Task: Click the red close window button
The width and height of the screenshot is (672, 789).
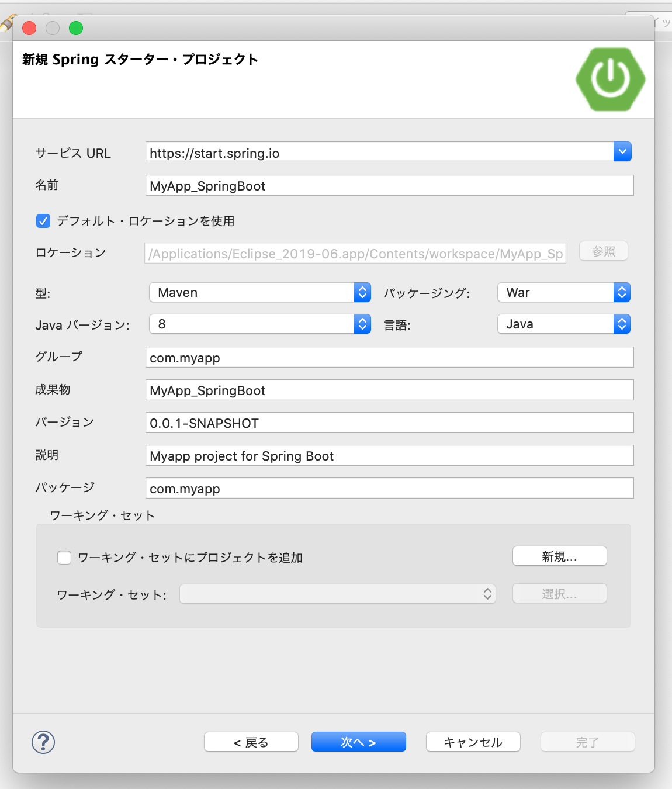Action: (29, 28)
